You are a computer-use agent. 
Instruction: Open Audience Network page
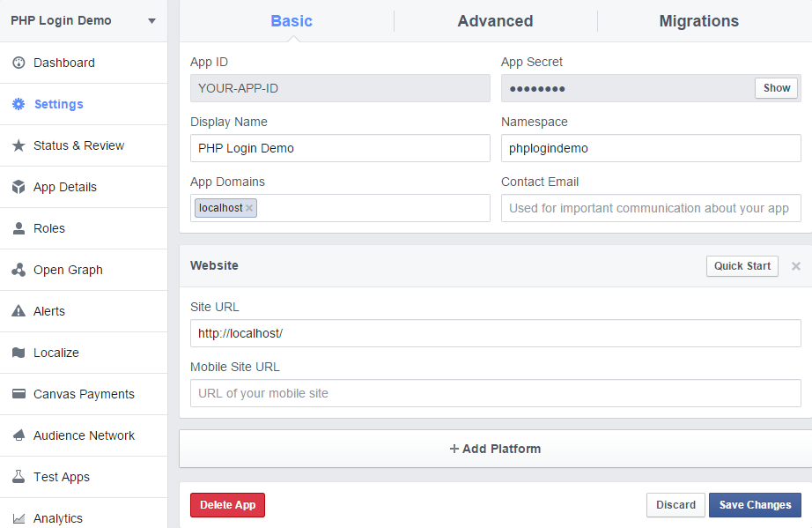[84, 435]
